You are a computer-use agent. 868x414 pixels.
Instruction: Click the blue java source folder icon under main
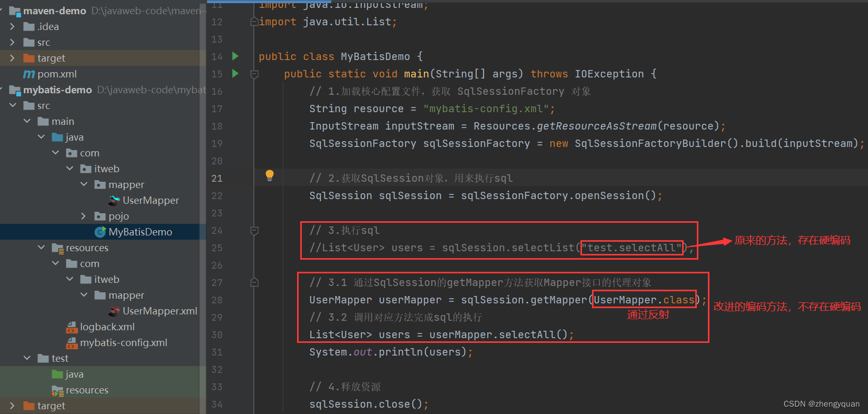click(x=57, y=137)
